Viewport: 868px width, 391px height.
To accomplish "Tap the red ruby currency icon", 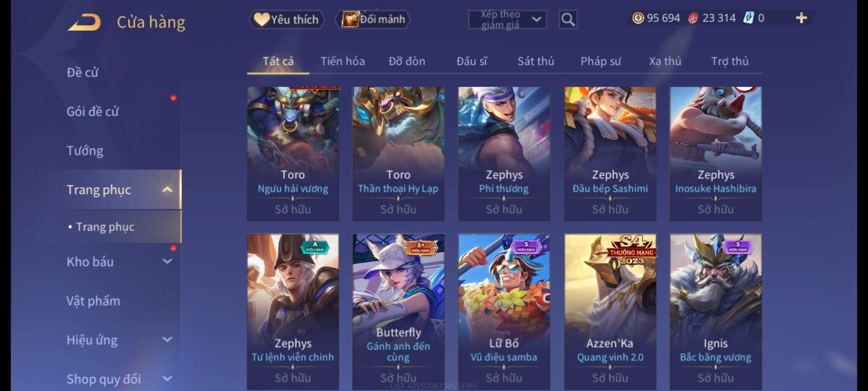I will [x=693, y=18].
